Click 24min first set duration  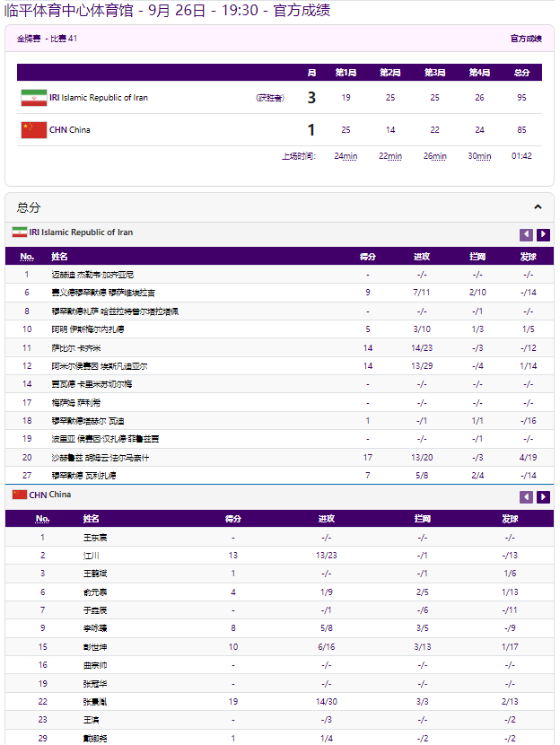346,156
